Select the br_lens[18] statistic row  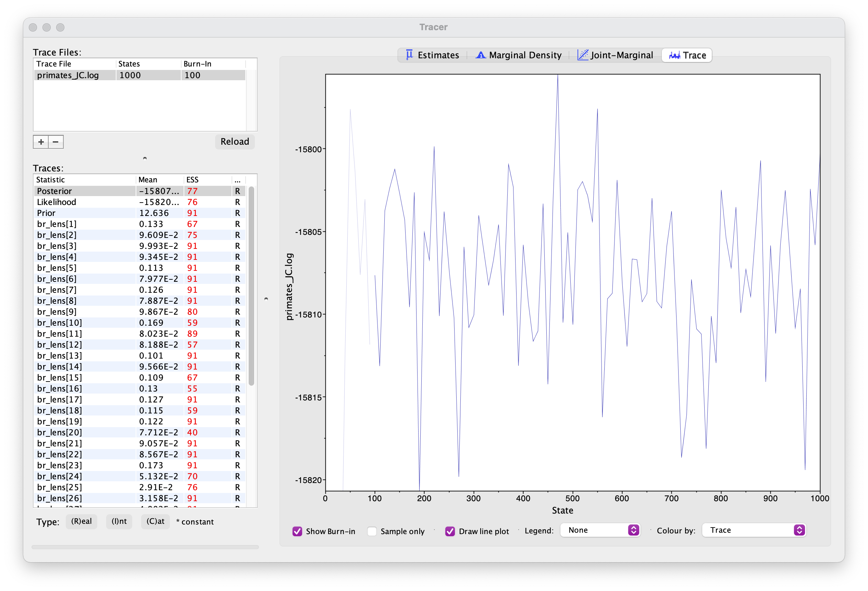tap(139, 410)
